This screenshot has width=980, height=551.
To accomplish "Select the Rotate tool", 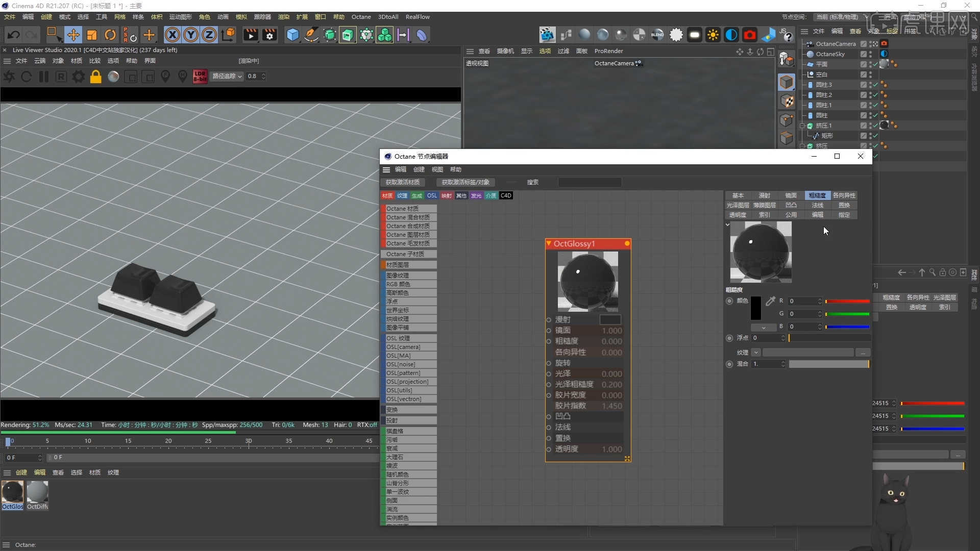I will [x=110, y=35].
